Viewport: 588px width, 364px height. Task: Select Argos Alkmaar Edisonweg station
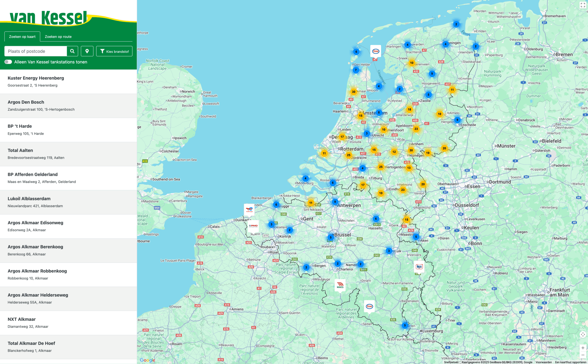(68, 226)
